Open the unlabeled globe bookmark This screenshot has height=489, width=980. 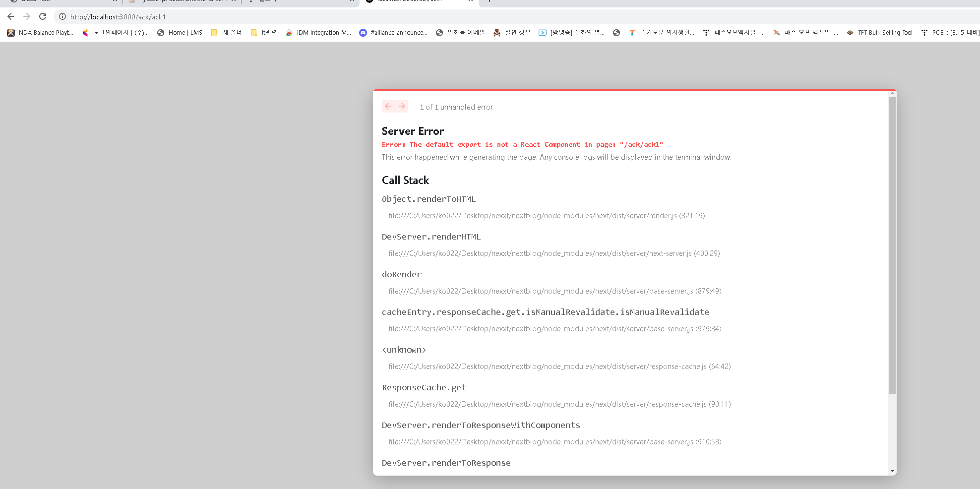point(616,33)
